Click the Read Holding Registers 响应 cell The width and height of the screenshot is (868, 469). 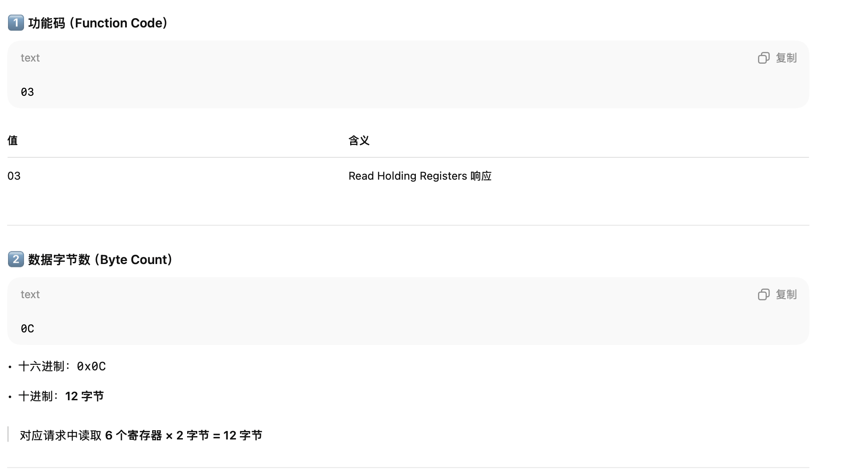click(x=420, y=176)
